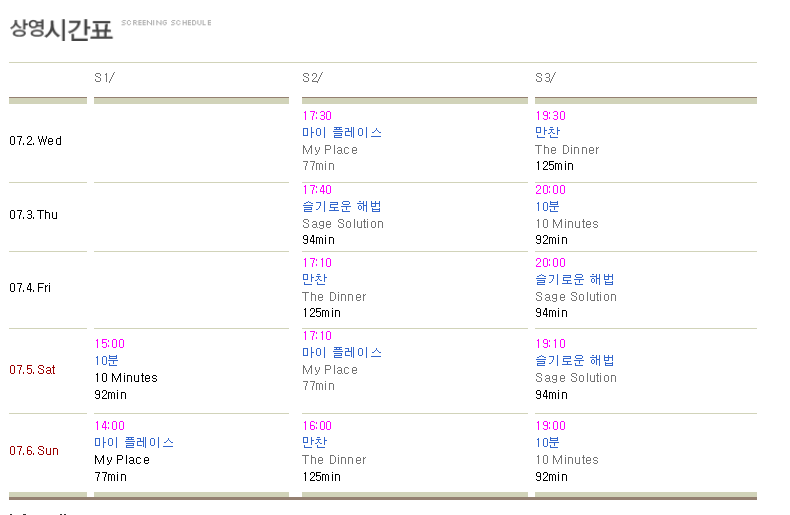Screen dimensions: 790x515
Task: Click Sage Solution title on Thursday
Action: pos(343,224)
